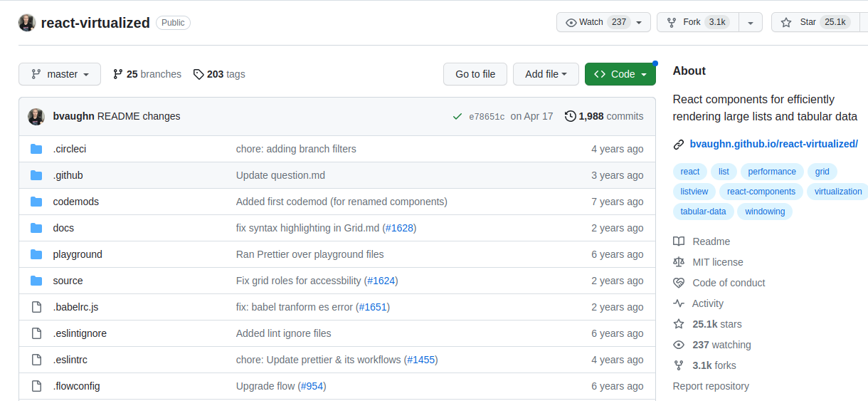This screenshot has height=401, width=868.
Task: Open the green Code dropdown
Action: (620, 74)
